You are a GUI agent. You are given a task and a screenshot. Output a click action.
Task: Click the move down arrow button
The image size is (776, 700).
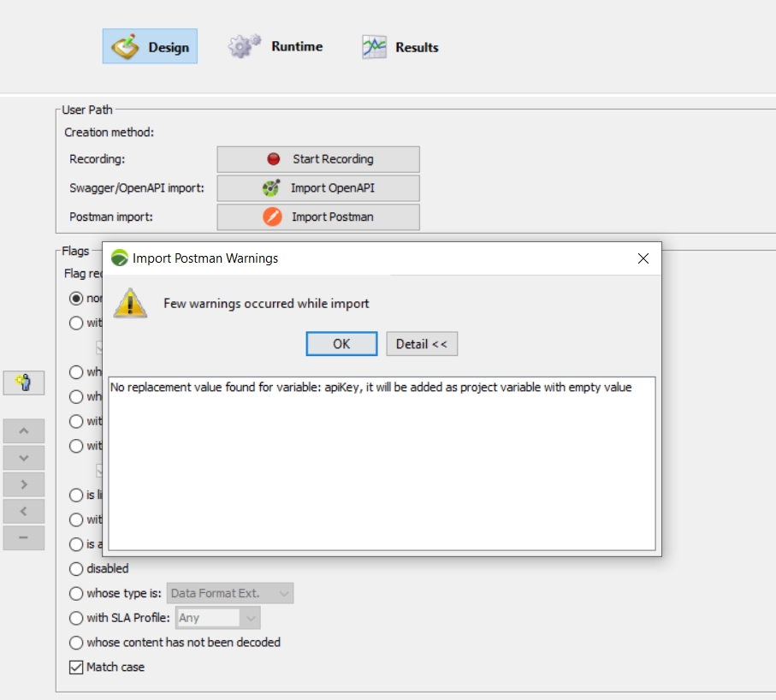[24, 458]
